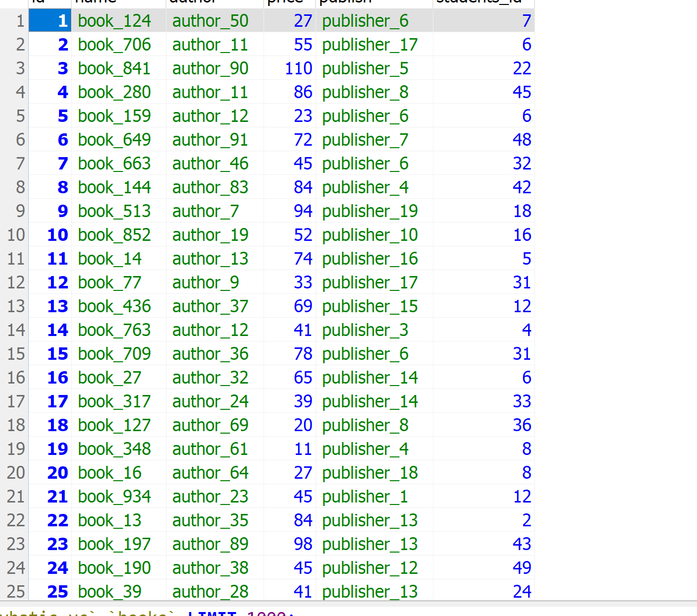Click the cell book_190

tap(118, 567)
